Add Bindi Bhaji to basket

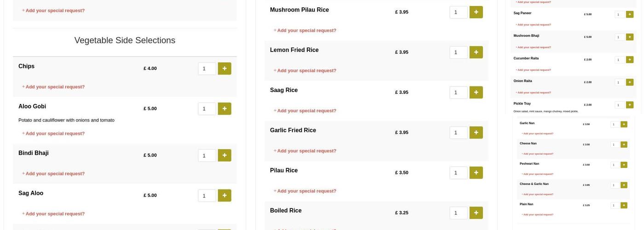click(x=224, y=155)
